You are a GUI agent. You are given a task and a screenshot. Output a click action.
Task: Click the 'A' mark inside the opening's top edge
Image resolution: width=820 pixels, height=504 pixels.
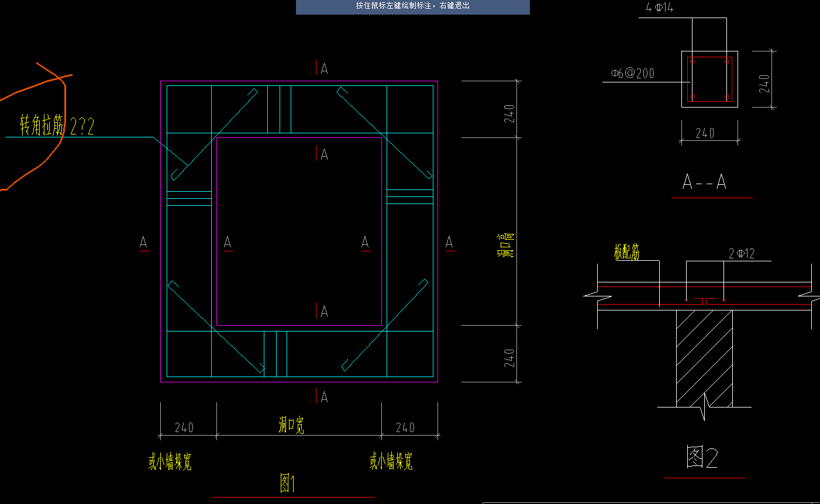tap(324, 154)
